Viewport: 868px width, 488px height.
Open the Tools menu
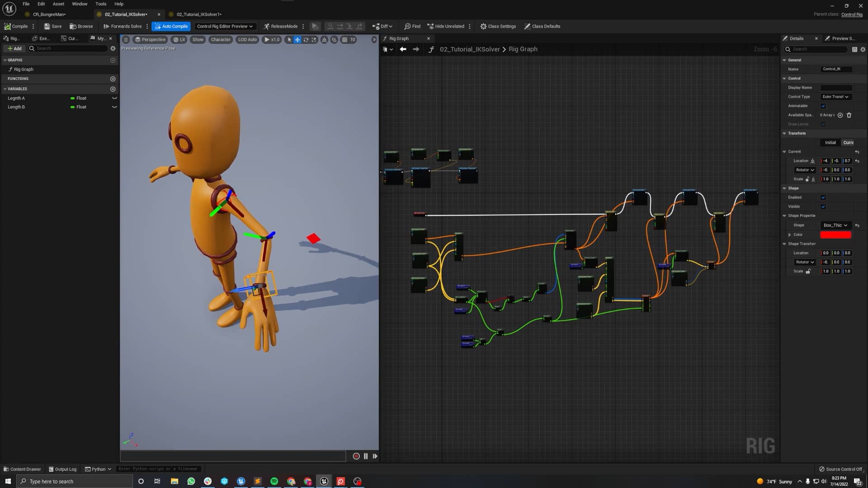[x=100, y=4]
